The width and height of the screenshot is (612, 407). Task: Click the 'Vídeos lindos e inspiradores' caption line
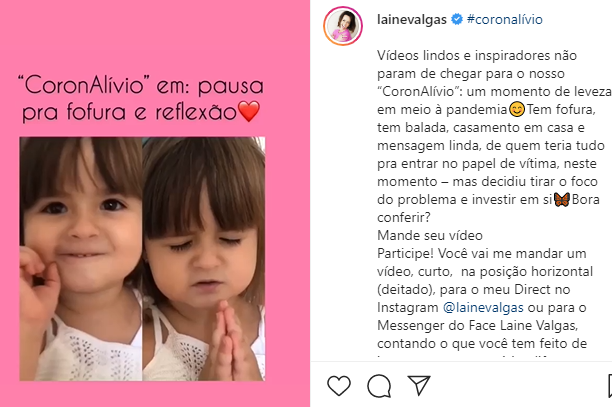pos(477,55)
